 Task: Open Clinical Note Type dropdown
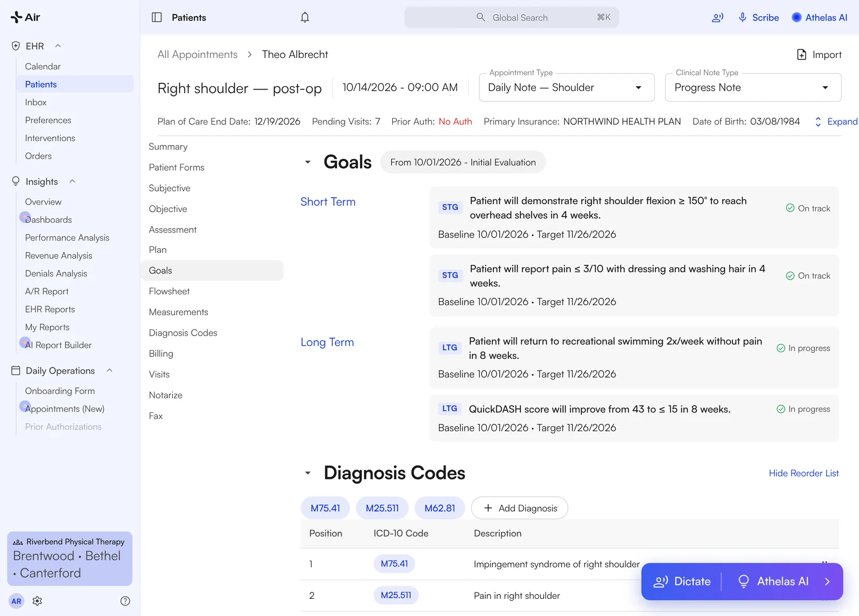point(753,88)
